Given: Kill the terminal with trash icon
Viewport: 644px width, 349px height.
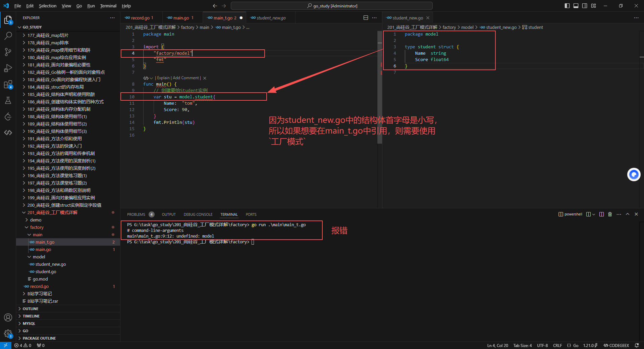Looking at the screenshot, I should coord(610,214).
